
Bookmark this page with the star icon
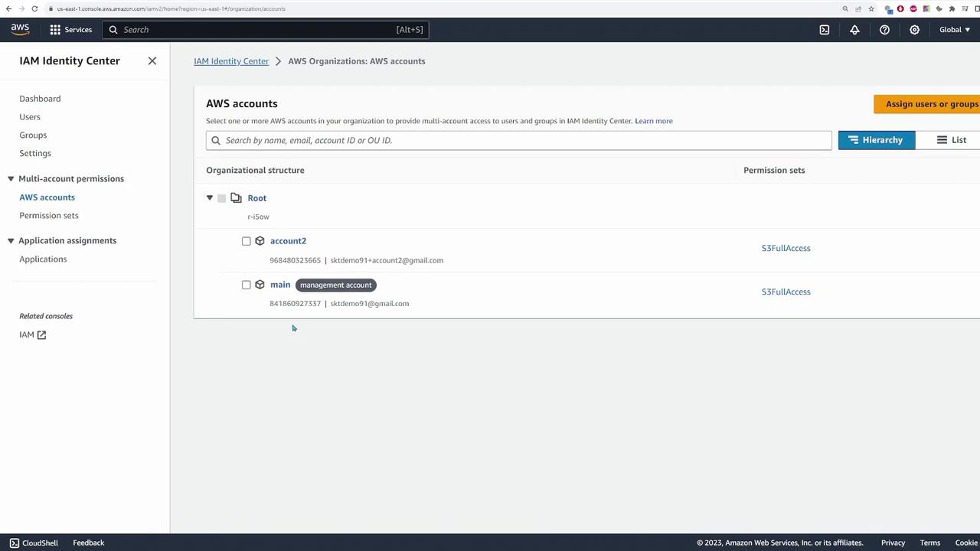pyautogui.click(x=871, y=8)
